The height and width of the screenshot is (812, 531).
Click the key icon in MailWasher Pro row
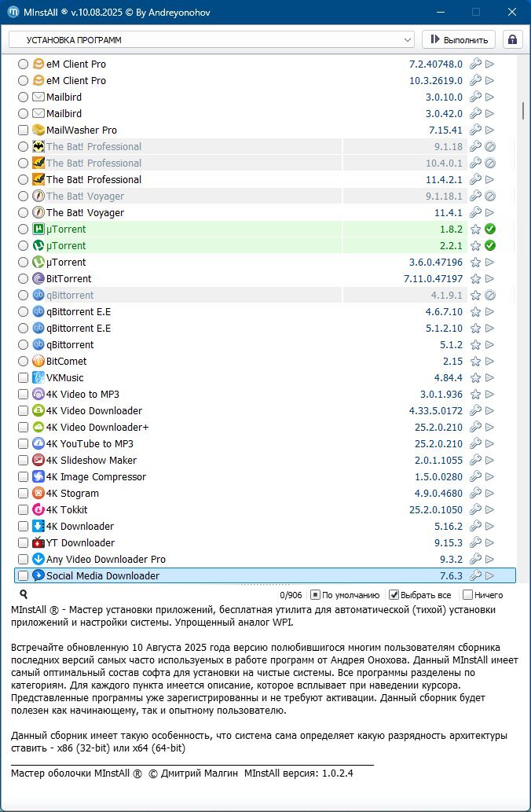click(x=475, y=130)
